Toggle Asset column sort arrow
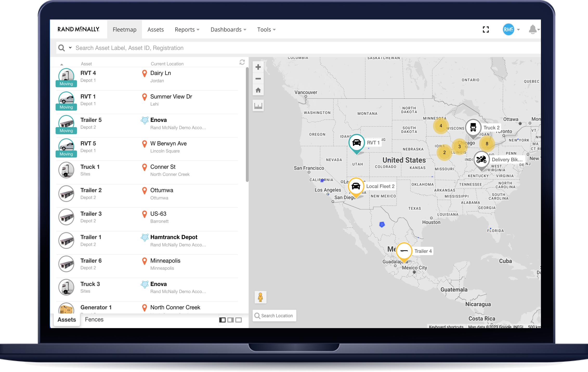 click(x=62, y=64)
